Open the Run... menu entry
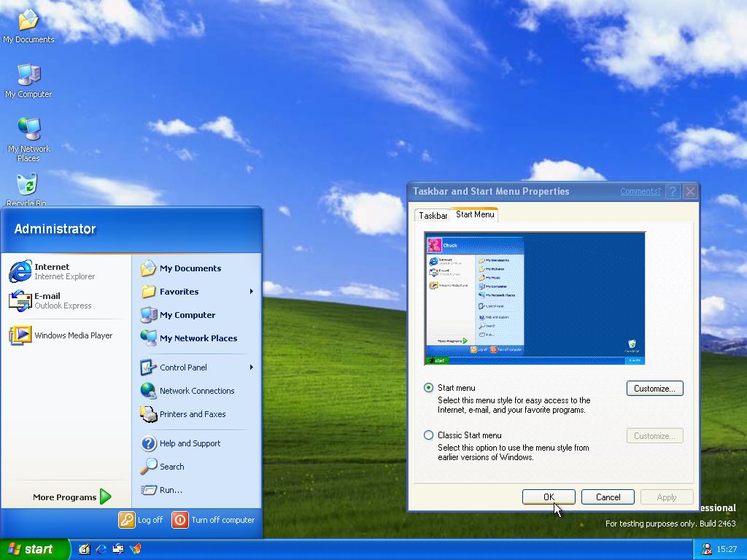 171,490
